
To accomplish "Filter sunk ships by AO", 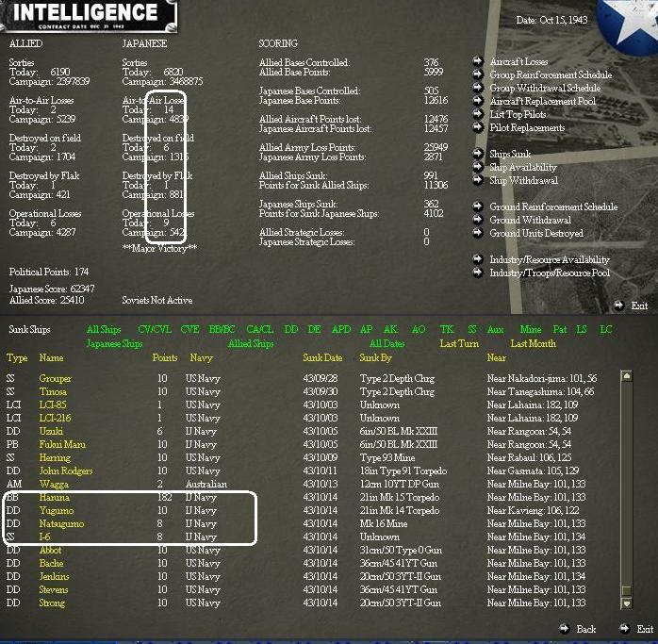I will click(418, 330).
